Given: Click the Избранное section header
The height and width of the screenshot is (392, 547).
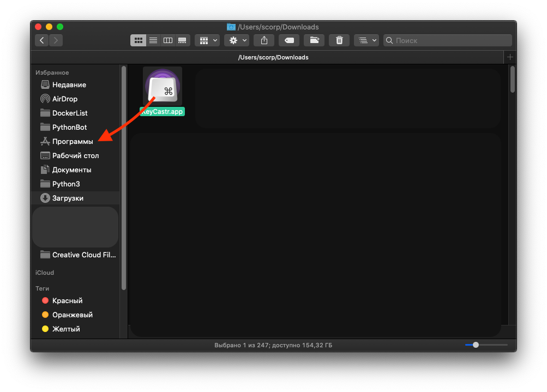Looking at the screenshot, I should pos(52,73).
